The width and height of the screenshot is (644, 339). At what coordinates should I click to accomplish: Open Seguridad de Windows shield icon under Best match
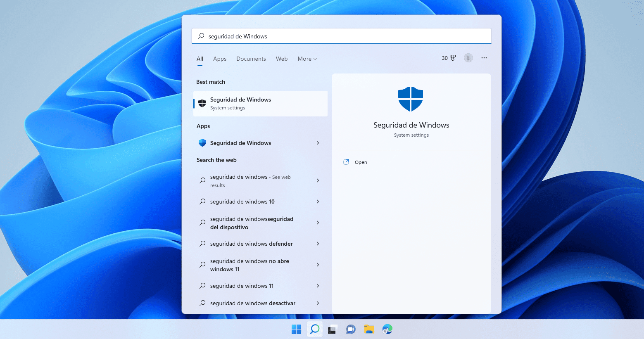202,103
